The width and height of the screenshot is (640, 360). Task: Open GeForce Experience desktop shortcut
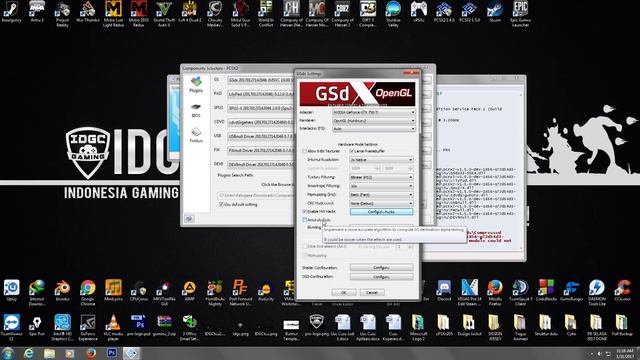point(88,327)
